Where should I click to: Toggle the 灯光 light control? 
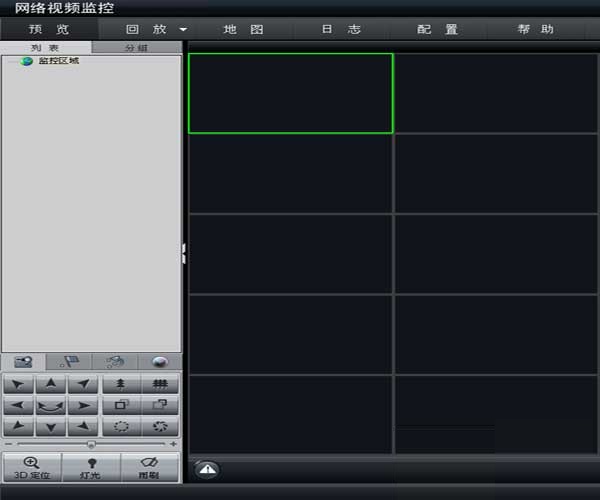pyautogui.click(x=91, y=468)
